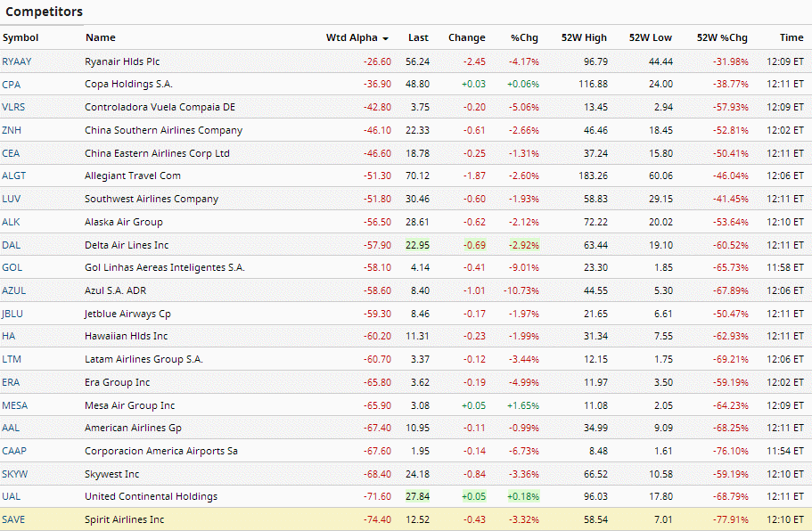Select the Spirit Airlines Inc name
This screenshot has height=531, width=812.
(x=124, y=519)
